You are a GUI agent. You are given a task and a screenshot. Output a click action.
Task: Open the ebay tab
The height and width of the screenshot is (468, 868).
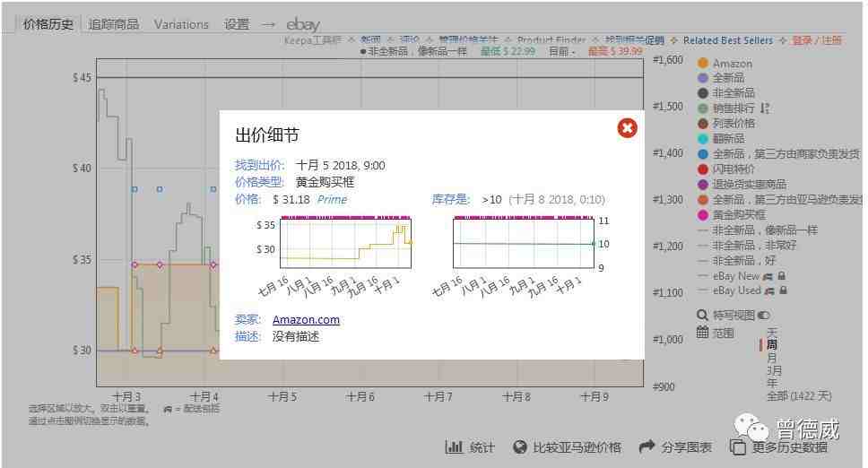click(x=303, y=24)
